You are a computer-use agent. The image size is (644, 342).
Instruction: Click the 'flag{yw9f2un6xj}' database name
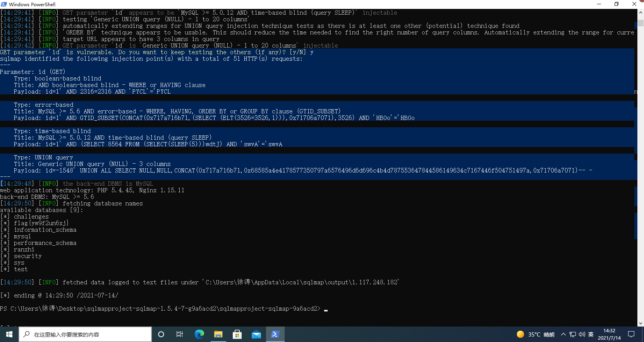[41, 223]
